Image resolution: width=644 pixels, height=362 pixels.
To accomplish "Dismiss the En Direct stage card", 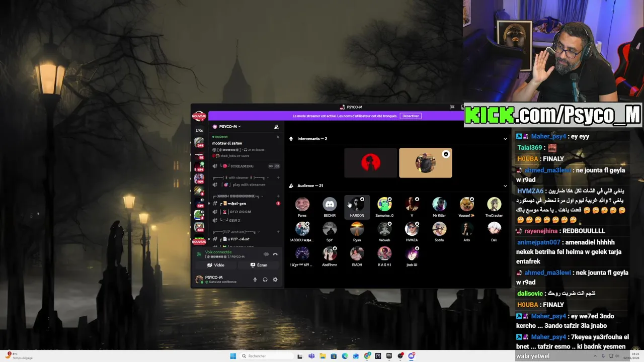I will tap(278, 137).
